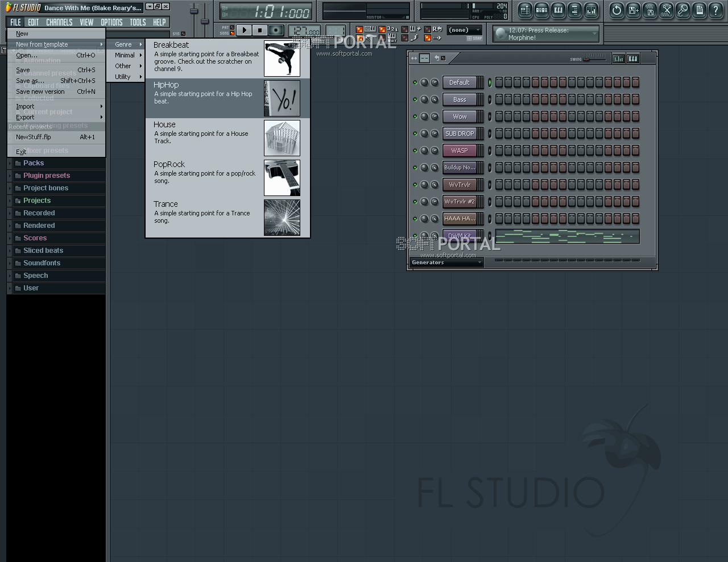
Task: Start playback with the play button
Action: coord(244,30)
